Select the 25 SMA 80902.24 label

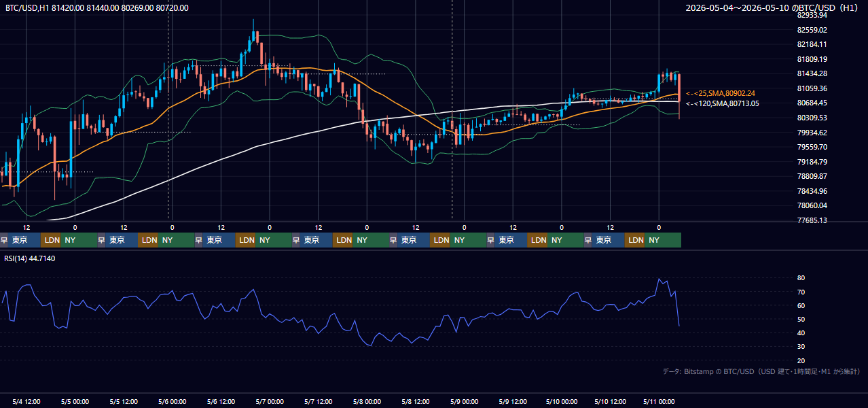coord(721,93)
